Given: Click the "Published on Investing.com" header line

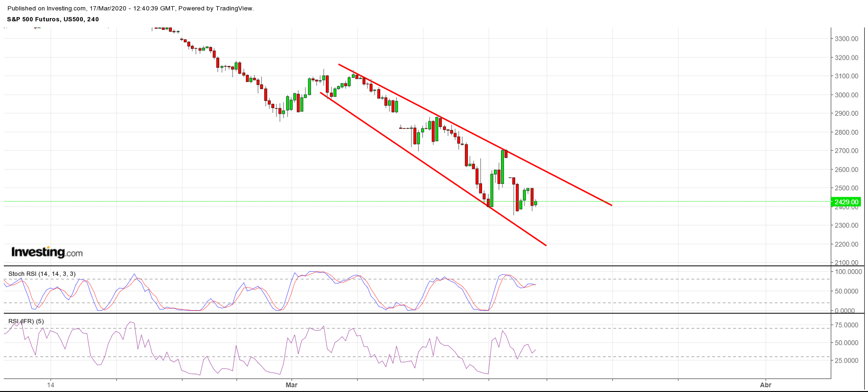Looking at the screenshot, I should [x=131, y=9].
